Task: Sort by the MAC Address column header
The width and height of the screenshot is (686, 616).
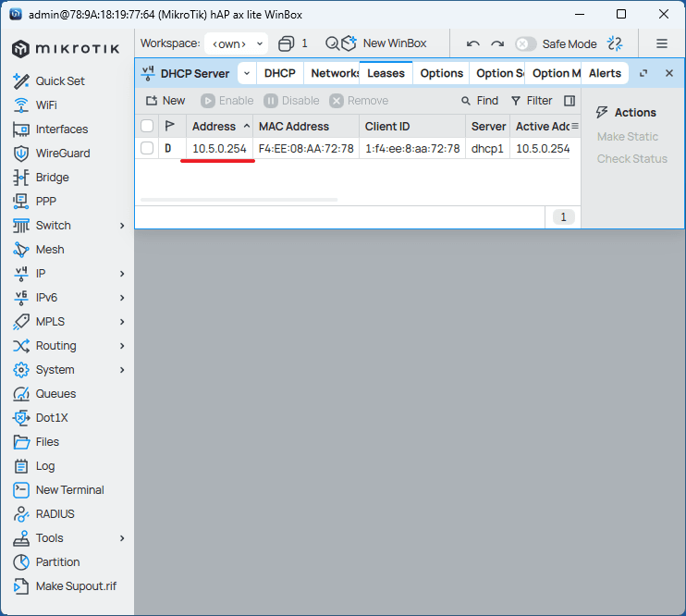Action: point(293,127)
